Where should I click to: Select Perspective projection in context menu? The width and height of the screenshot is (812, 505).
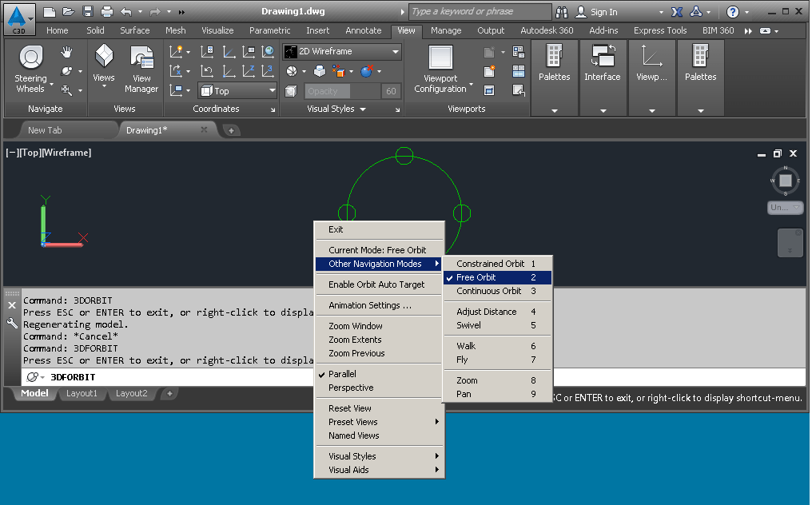[351, 388]
